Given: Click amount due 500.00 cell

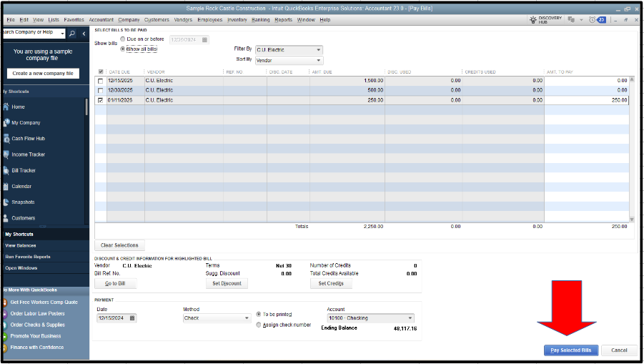Looking at the screenshot, I should (347, 90).
